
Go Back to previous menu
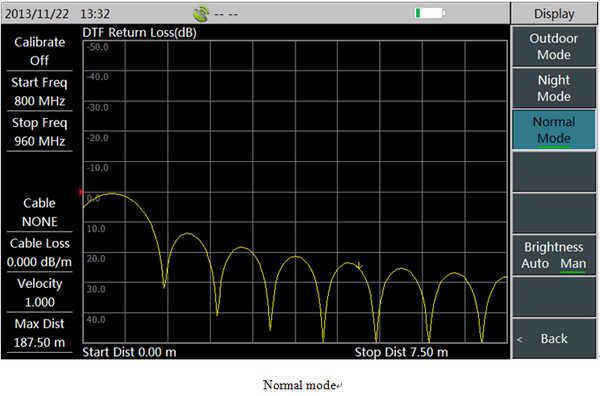click(x=554, y=339)
